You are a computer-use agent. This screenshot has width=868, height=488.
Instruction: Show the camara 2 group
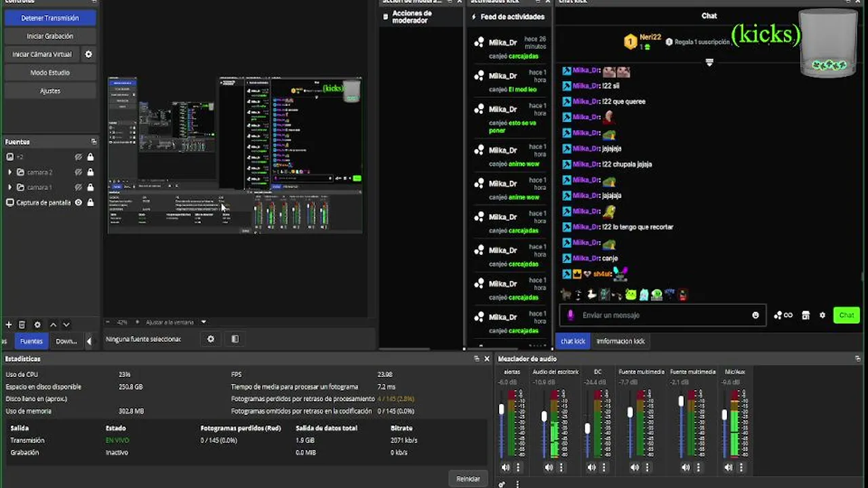(79, 172)
